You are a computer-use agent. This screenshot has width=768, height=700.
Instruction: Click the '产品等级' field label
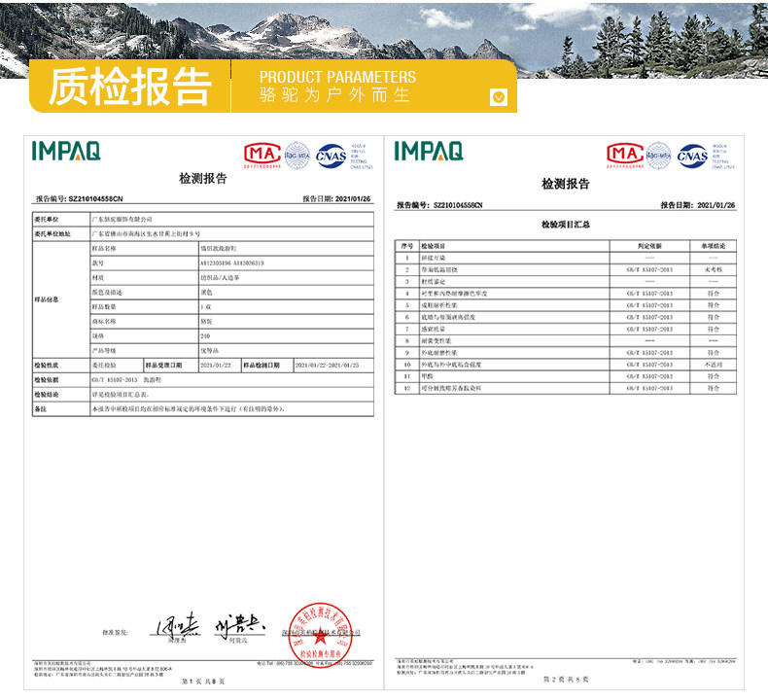[x=104, y=351]
